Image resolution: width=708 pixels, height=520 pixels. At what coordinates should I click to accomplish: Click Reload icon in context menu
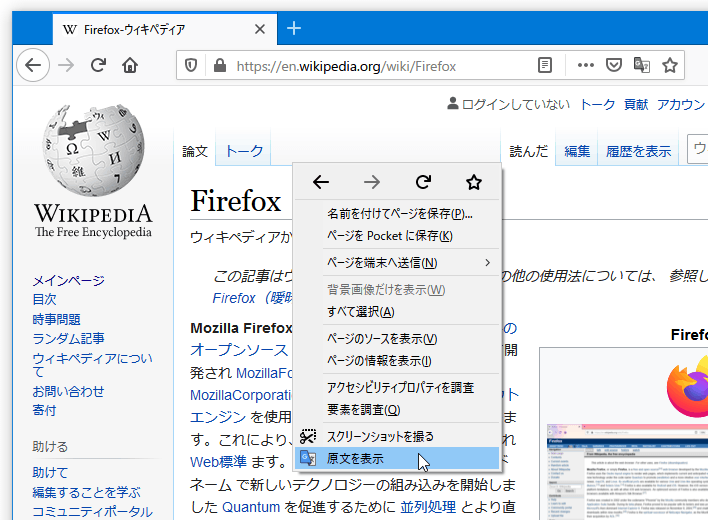pyautogui.click(x=423, y=182)
